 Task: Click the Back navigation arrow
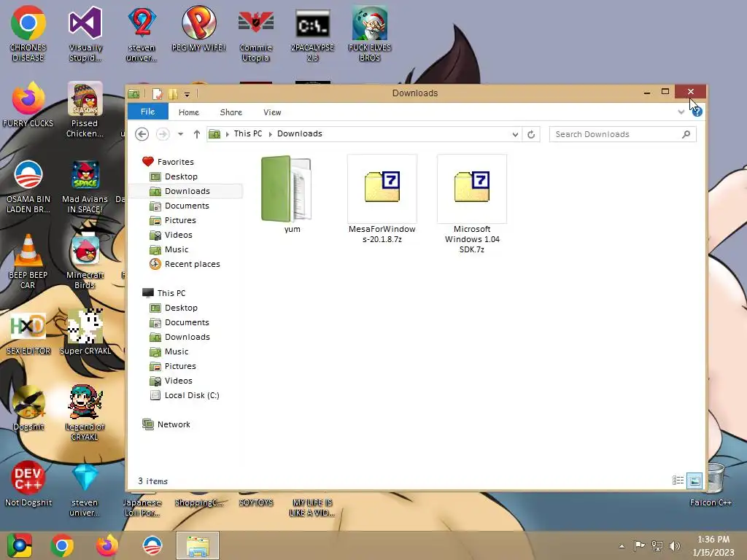(142, 134)
